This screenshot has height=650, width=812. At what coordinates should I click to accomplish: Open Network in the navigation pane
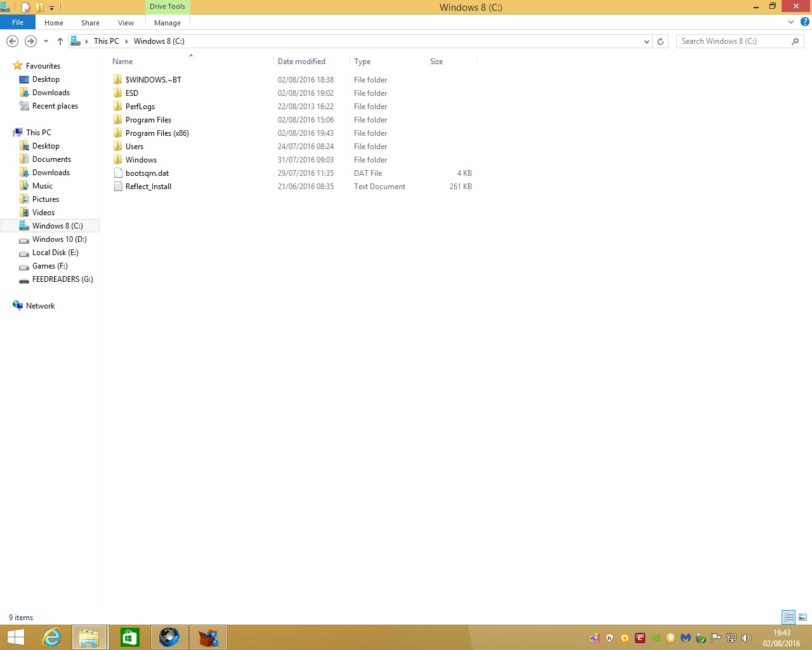(40, 306)
